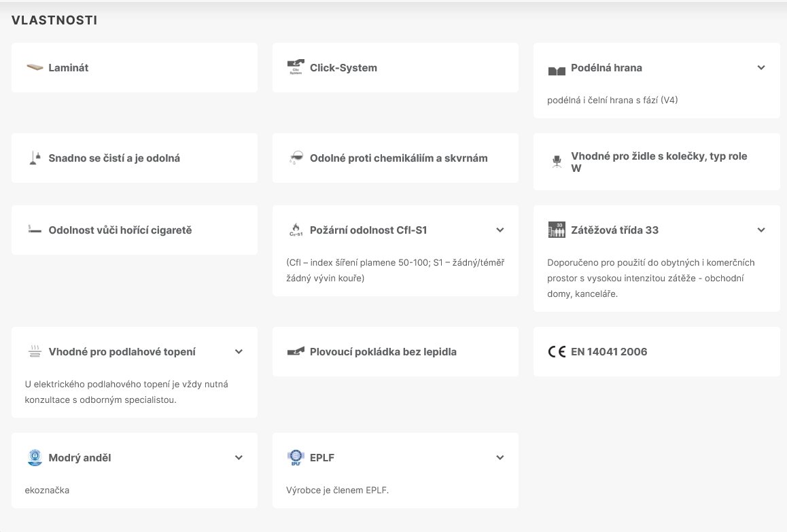Toggle the Modrý anděl chevron
Screen dimensions: 787x532
(239, 458)
